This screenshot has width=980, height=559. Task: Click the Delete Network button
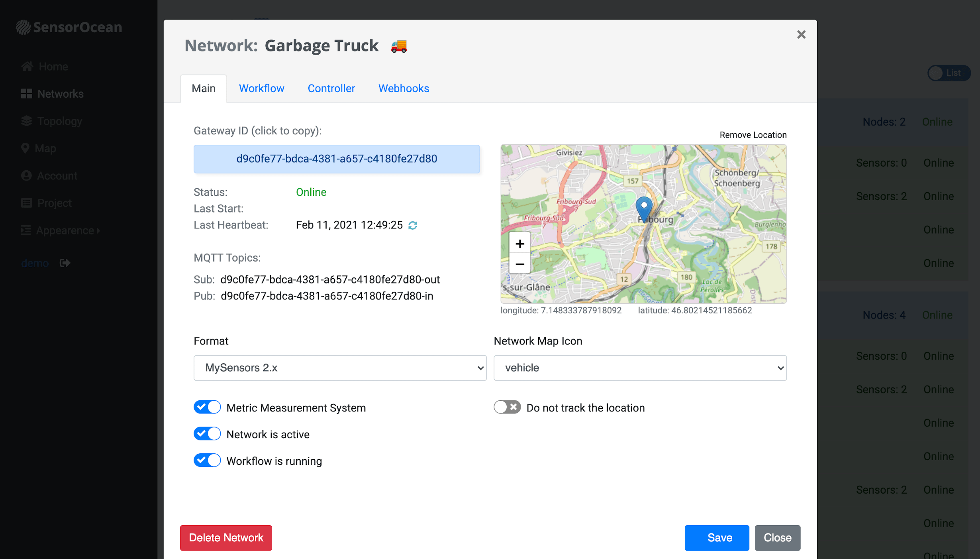coord(225,537)
